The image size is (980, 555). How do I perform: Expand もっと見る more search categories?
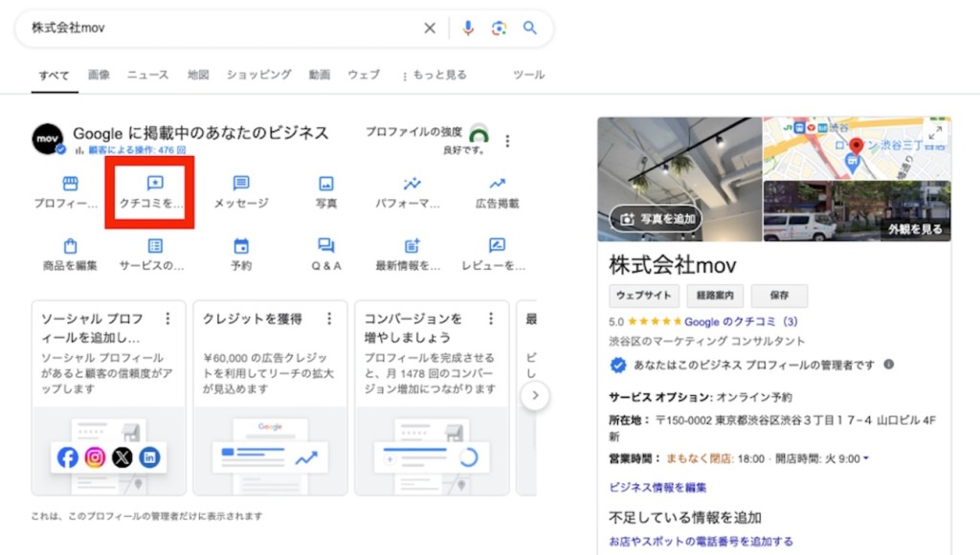(434, 75)
